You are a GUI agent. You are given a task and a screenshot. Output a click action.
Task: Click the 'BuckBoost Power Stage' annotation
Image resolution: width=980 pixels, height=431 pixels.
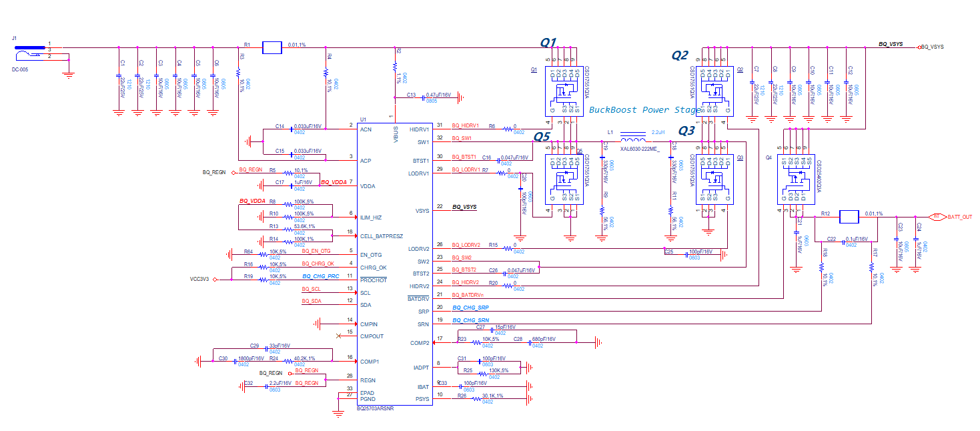click(x=645, y=110)
